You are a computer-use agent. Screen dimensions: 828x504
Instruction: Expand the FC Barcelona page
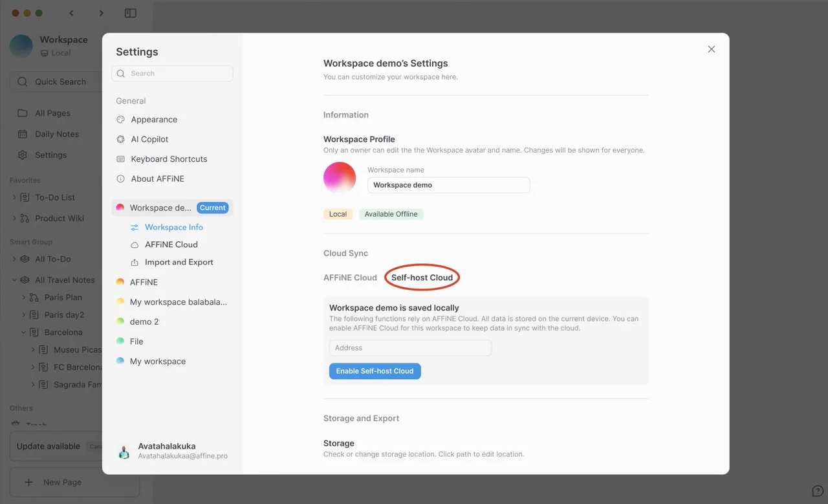(33, 367)
